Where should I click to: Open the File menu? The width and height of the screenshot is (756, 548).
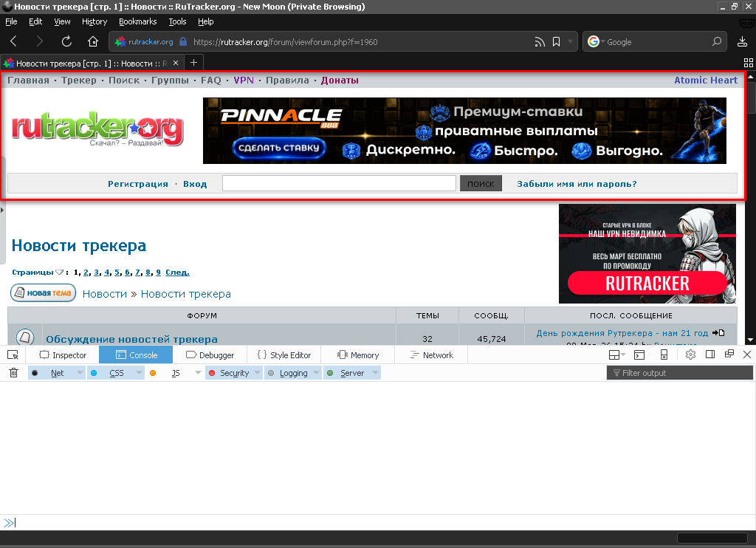click(x=11, y=21)
